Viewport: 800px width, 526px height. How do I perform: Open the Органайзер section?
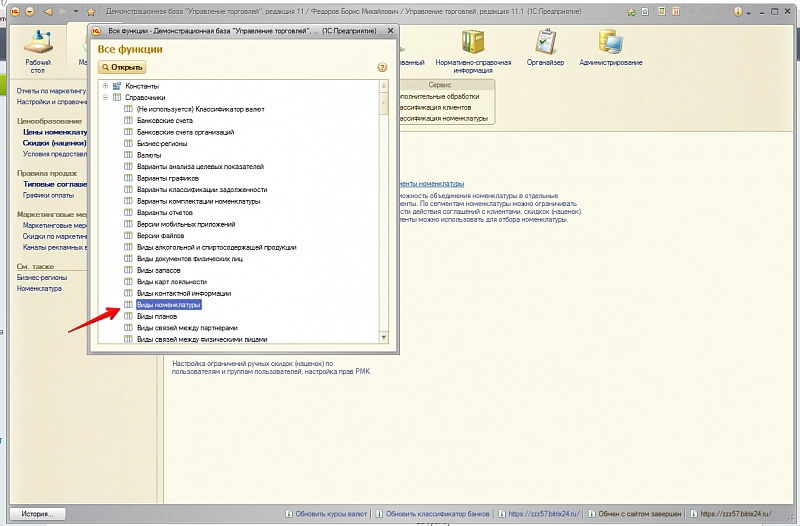(545, 48)
